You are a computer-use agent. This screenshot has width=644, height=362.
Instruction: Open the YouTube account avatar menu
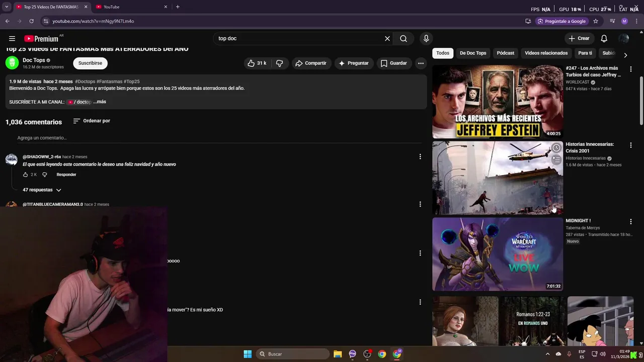pyautogui.click(x=624, y=39)
